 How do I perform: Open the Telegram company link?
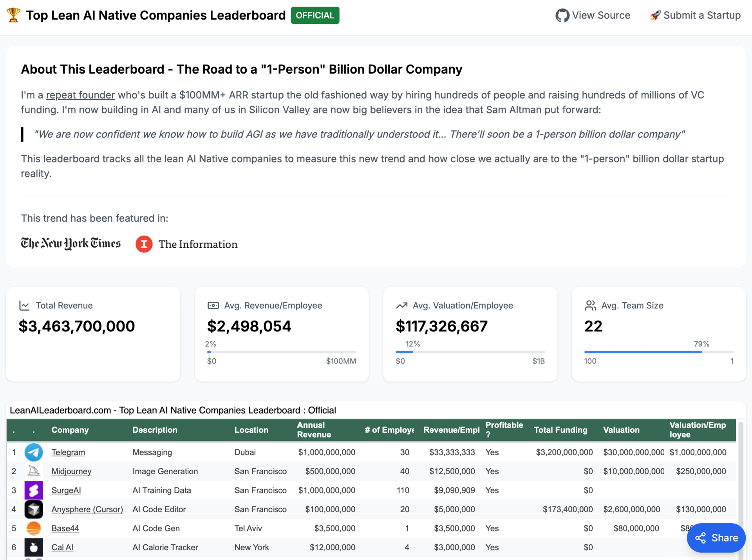click(68, 452)
